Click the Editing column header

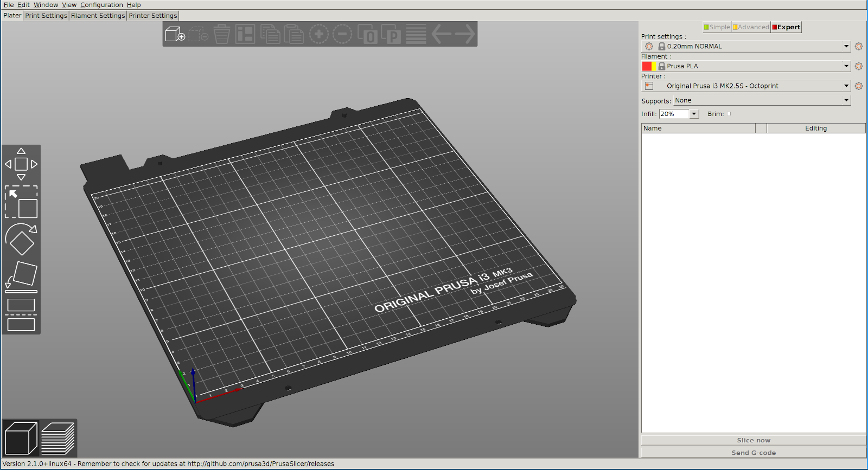pyautogui.click(x=816, y=128)
